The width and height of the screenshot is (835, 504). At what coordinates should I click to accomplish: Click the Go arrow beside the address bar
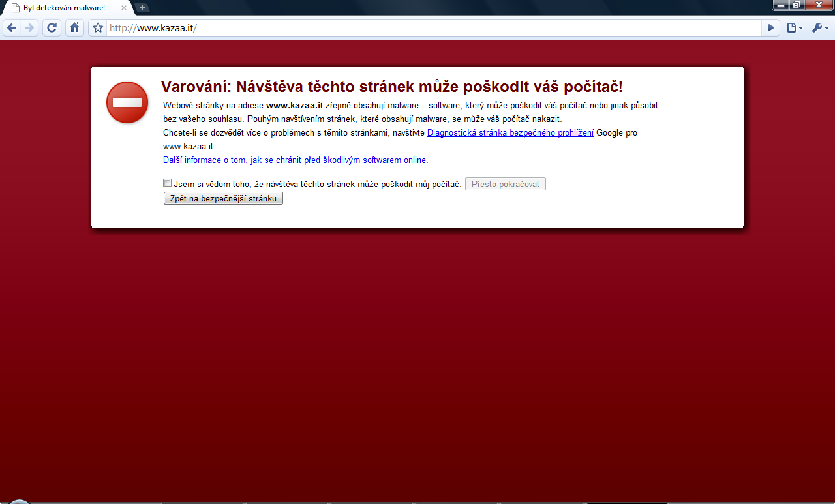[771, 28]
